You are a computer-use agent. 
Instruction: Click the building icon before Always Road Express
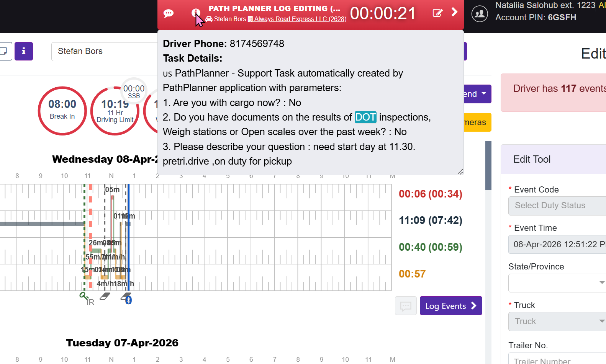click(250, 19)
